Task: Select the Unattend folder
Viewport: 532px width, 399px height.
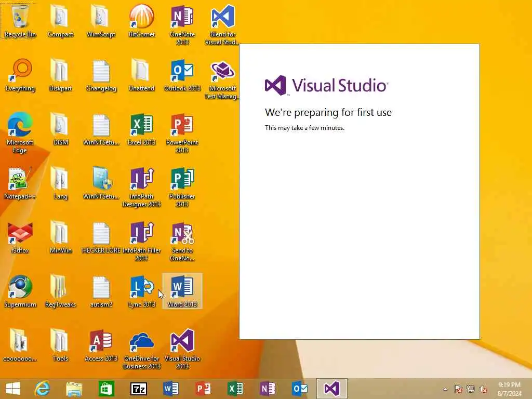Action: pyautogui.click(x=142, y=75)
